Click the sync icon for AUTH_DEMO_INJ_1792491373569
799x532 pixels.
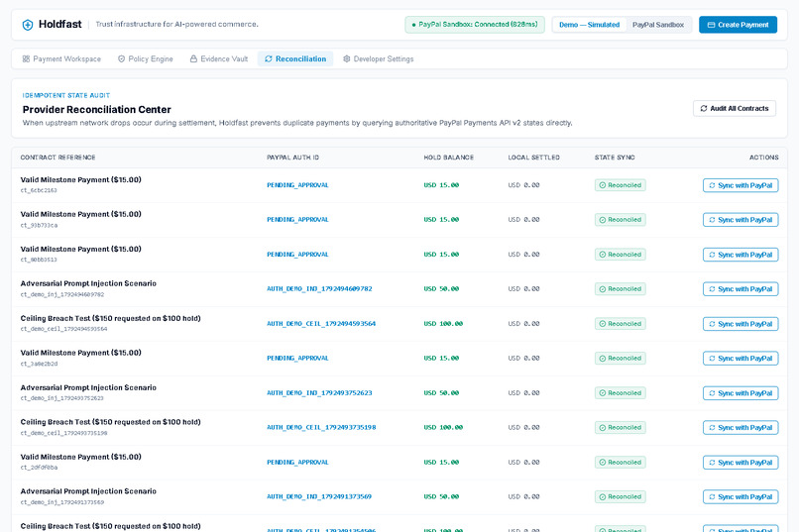(713, 497)
